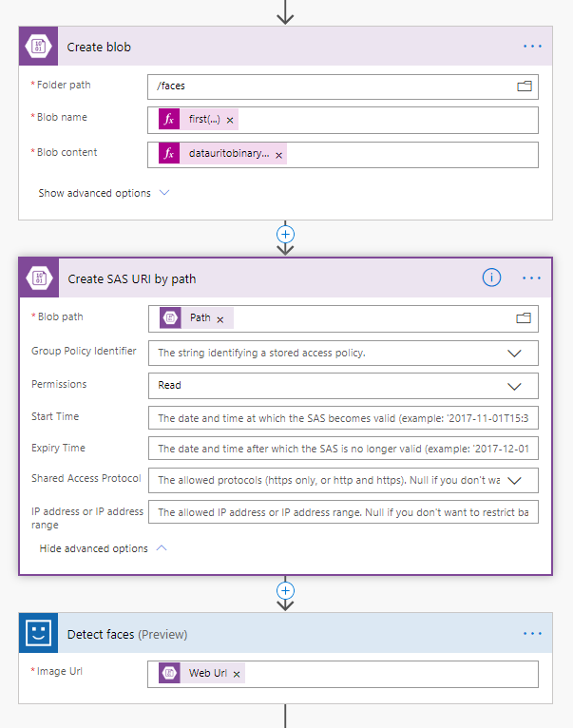
Task: Open folder picker in Folder path field
Action: 525,86
